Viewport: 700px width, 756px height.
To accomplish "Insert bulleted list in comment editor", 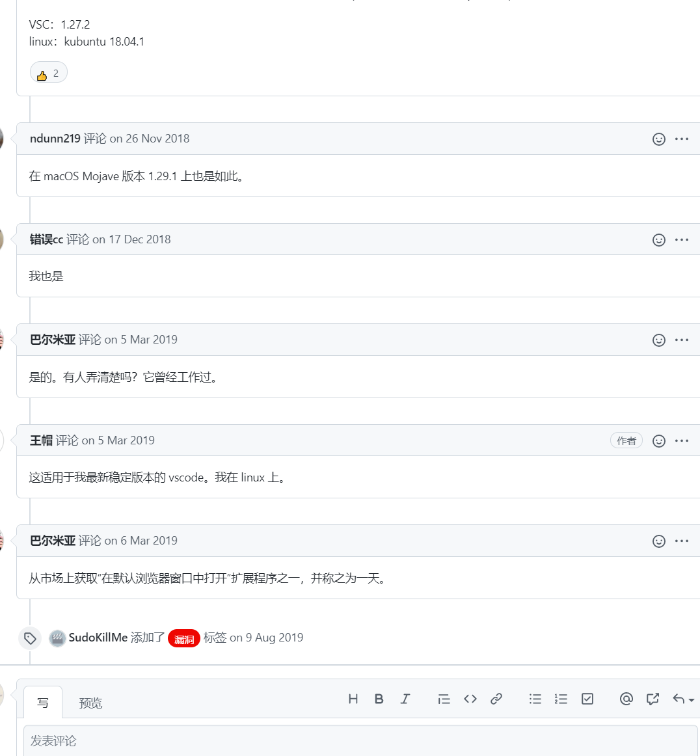I will click(535, 699).
